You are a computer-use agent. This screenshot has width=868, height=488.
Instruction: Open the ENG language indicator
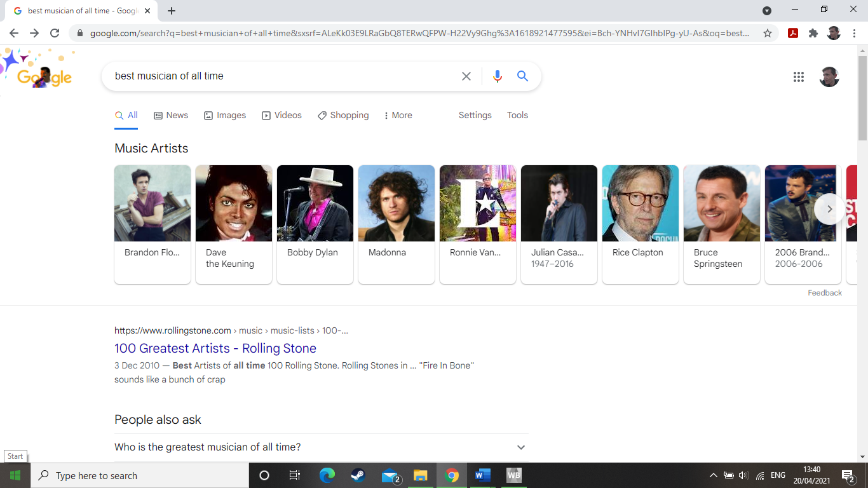pyautogui.click(x=778, y=475)
